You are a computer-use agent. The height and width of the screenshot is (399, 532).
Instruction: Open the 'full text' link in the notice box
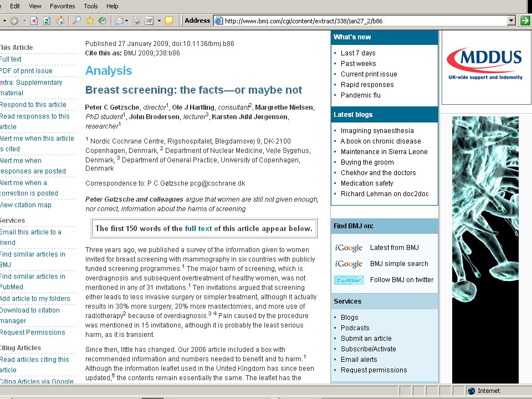point(198,228)
